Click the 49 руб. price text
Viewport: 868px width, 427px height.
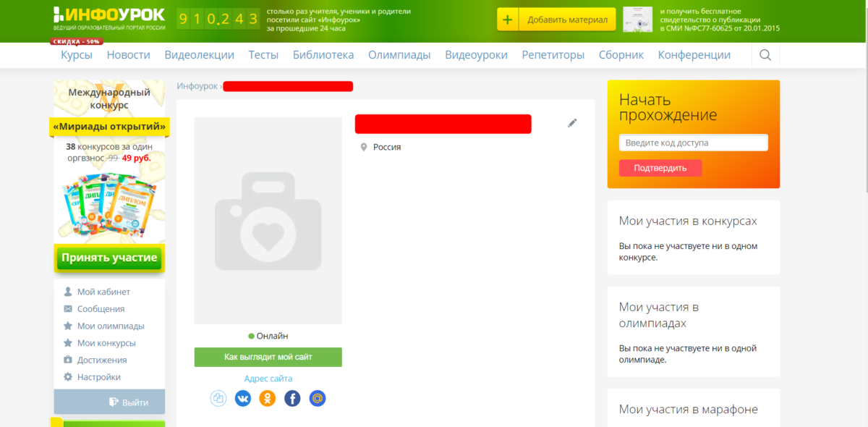136,157
